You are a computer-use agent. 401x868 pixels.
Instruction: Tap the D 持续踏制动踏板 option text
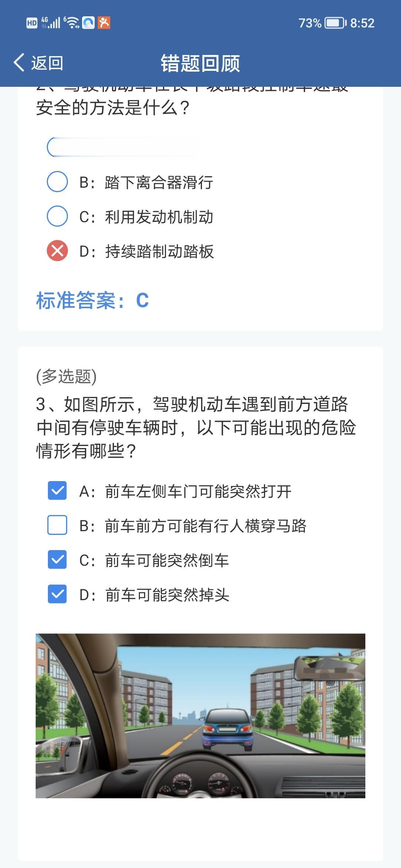[147, 251]
